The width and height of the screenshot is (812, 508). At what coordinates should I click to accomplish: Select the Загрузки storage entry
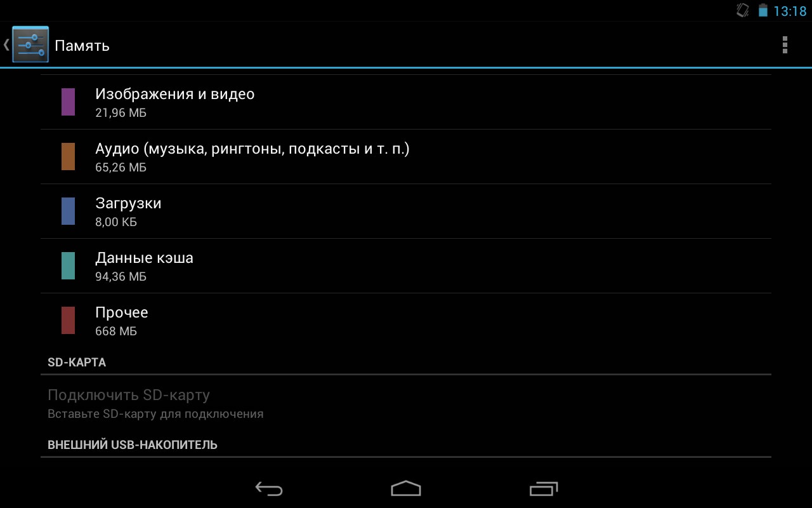pyautogui.click(x=406, y=211)
